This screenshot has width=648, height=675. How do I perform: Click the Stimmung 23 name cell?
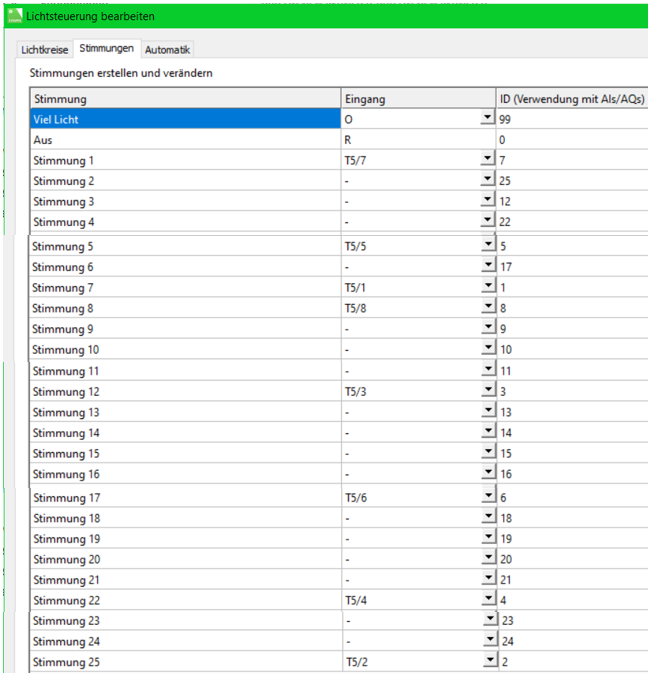(186, 621)
